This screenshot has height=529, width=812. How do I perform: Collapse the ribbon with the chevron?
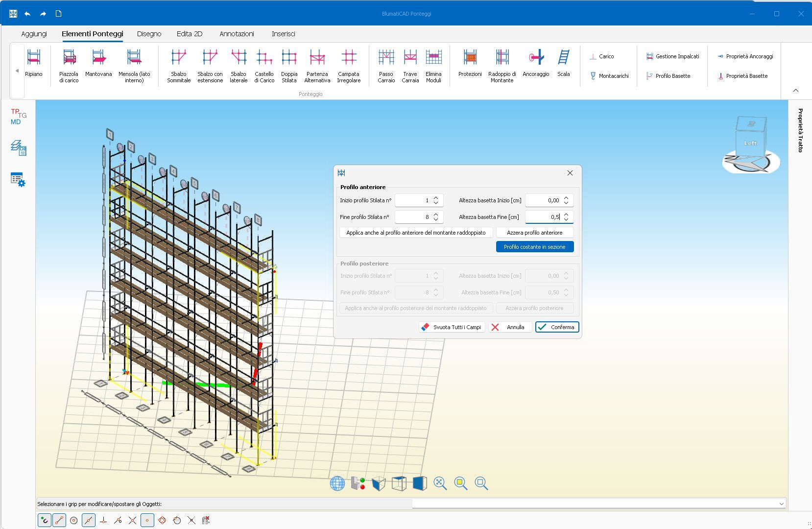(796, 91)
